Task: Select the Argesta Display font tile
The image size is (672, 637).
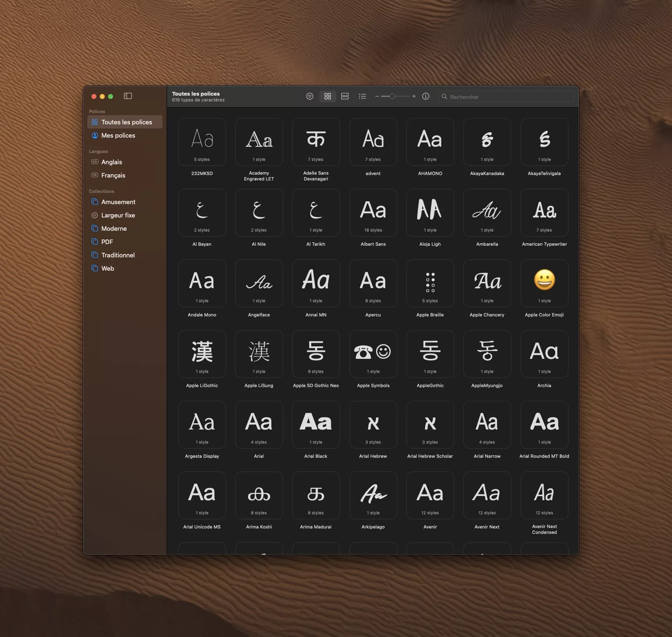Action: [x=202, y=425]
